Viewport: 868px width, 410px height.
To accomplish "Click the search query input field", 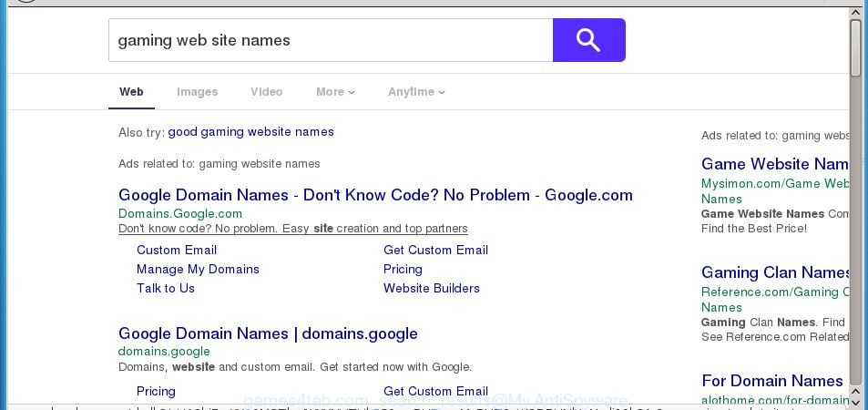I will [331, 40].
